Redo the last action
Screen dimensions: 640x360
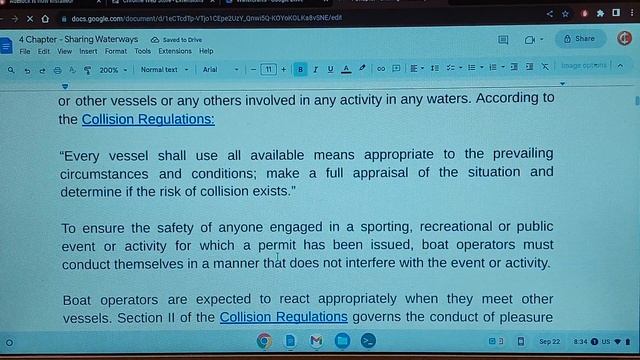click(x=42, y=71)
